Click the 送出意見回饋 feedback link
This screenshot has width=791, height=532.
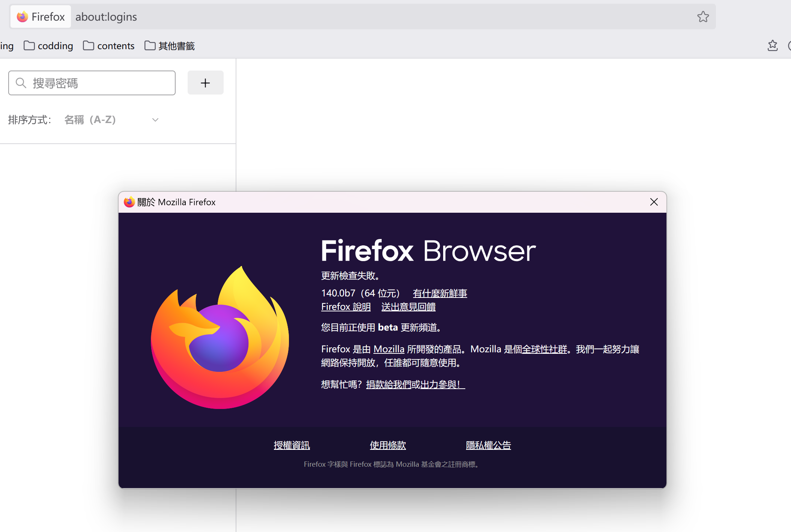[408, 307]
